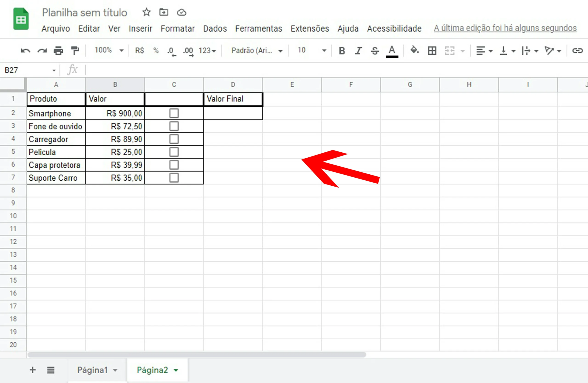This screenshot has height=383, width=588.
Task: Open the Name Box dropdown
Action: click(54, 71)
